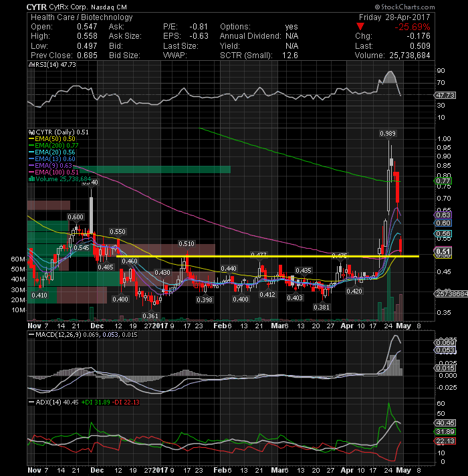Click the EMA(9) 0.63 legend entry
Viewport: 468px width, 476px height.
point(50,165)
